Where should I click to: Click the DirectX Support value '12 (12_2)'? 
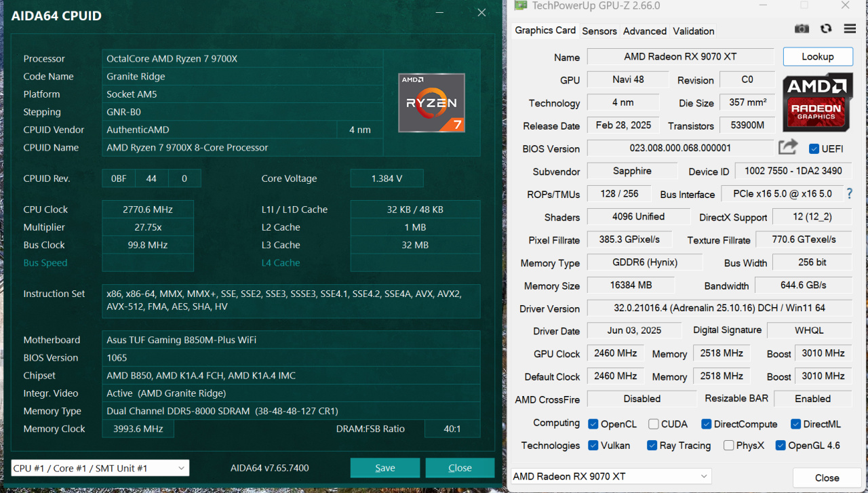(812, 217)
